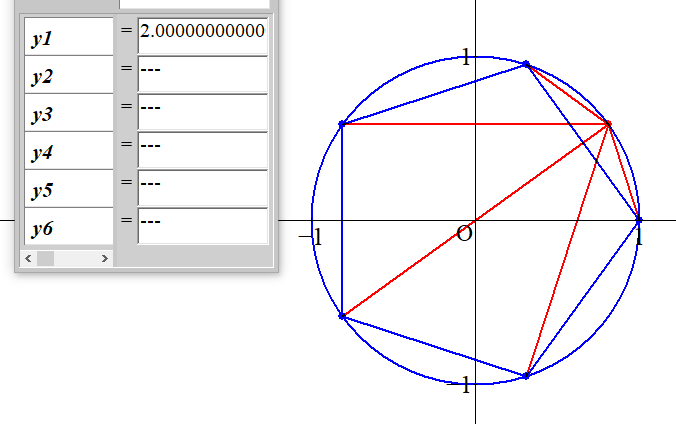676x424 pixels.
Task: Select the y4 function label cell
Action: click(x=68, y=151)
